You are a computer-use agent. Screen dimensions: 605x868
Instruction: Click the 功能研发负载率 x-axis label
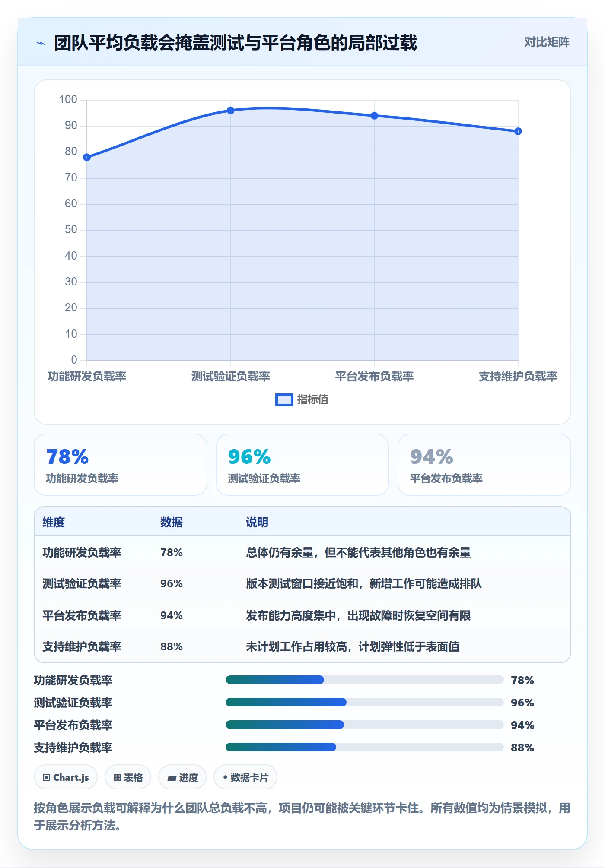click(87, 376)
